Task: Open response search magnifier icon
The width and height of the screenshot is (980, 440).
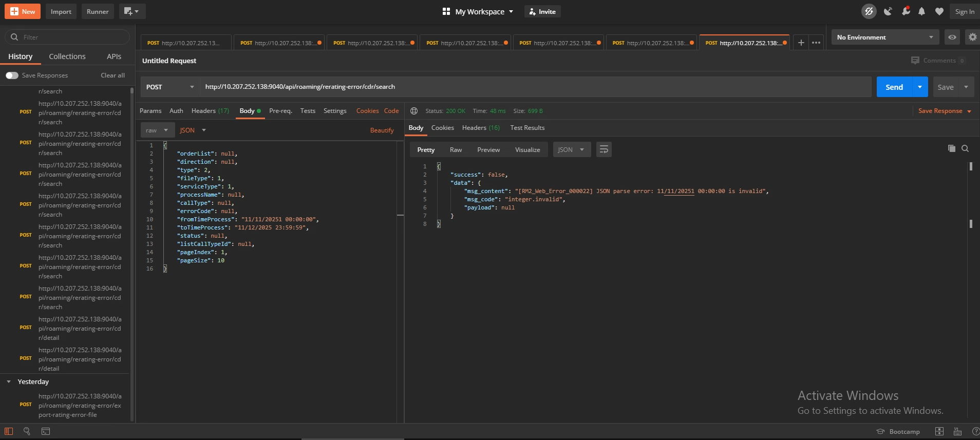Action: (965, 148)
